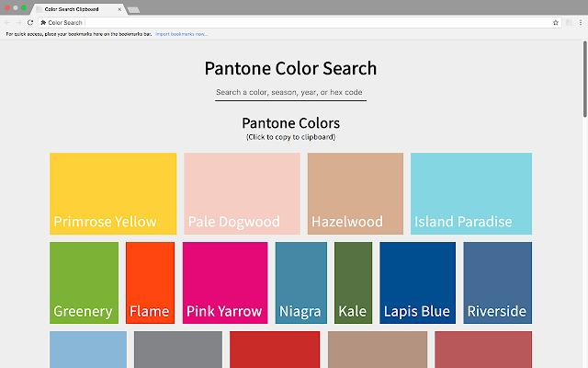588x368 pixels.
Task: Select the dusty rose swatch in bottom row
Action: pyautogui.click(x=483, y=350)
